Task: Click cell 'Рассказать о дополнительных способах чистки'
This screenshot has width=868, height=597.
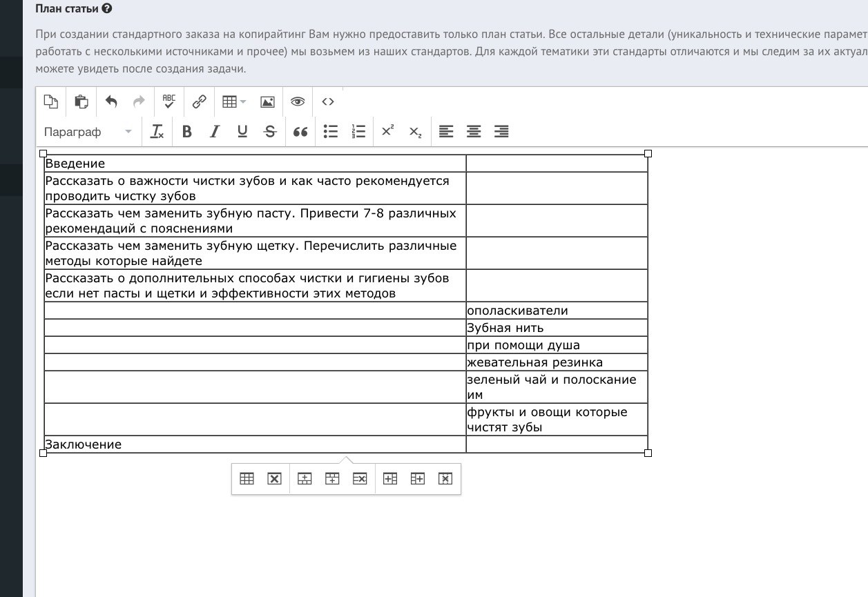Action: (x=255, y=286)
